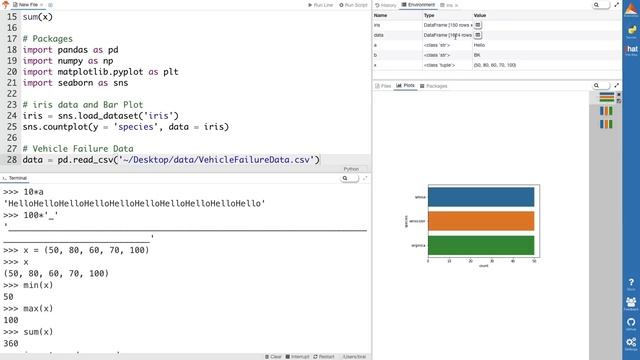Click the search box in the Environment pane

coord(601,5)
